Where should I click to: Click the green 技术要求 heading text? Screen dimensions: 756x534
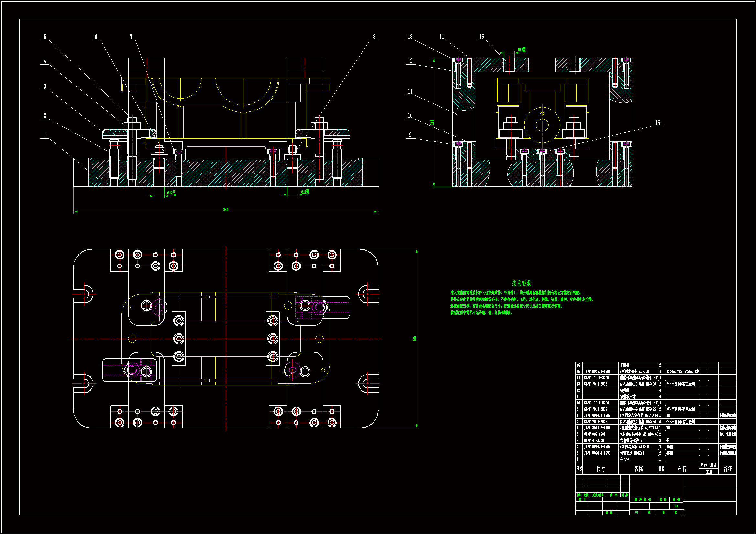(x=521, y=283)
